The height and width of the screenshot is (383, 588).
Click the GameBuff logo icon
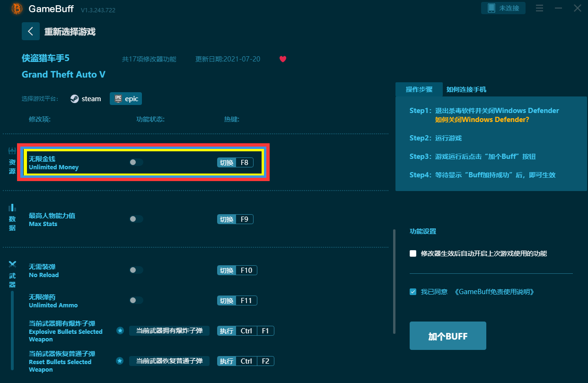[x=17, y=9]
